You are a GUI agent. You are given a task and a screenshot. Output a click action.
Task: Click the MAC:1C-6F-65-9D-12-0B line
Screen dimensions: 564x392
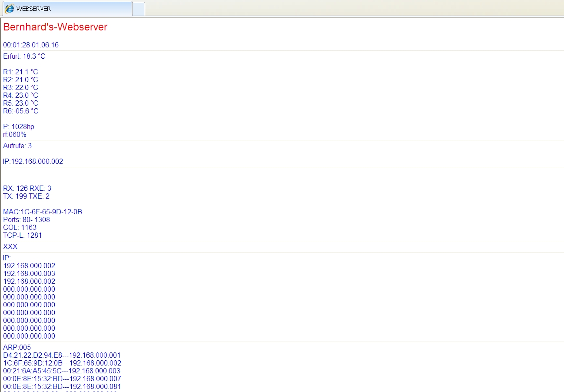(43, 212)
